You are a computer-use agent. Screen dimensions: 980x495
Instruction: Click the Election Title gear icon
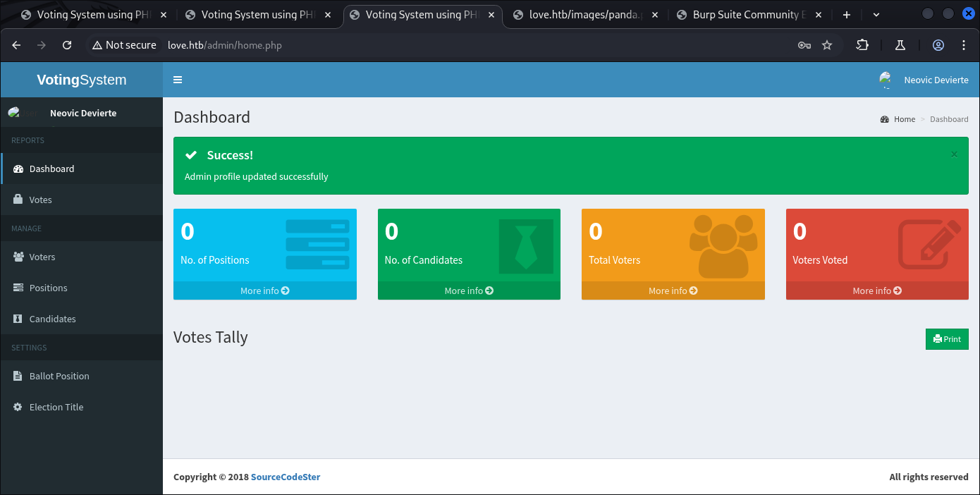pos(18,407)
